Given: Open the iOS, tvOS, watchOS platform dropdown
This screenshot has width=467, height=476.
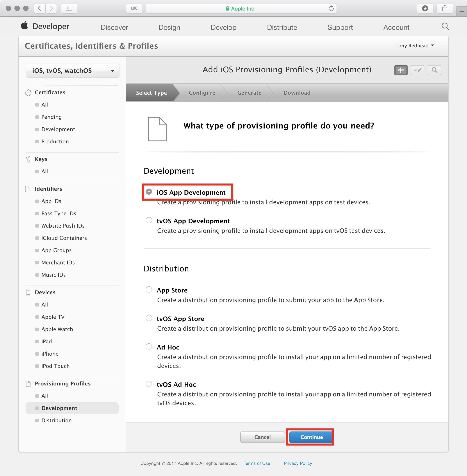Looking at the screenshot, I should tap(72, 71).
